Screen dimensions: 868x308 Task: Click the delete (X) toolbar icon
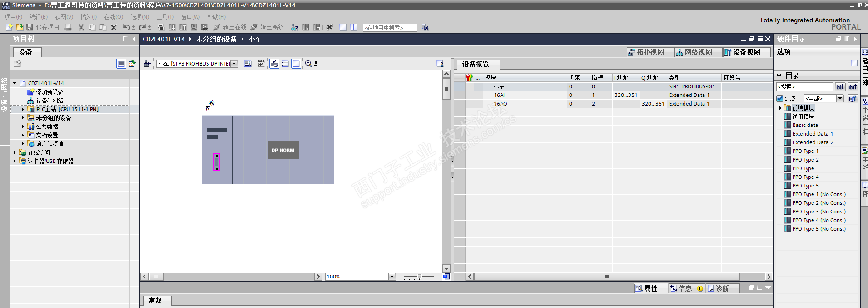tap(114, 27)
